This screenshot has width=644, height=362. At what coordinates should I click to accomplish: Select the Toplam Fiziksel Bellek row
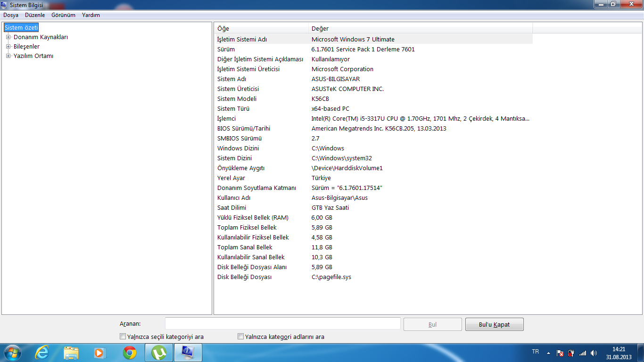pos(374,227)
